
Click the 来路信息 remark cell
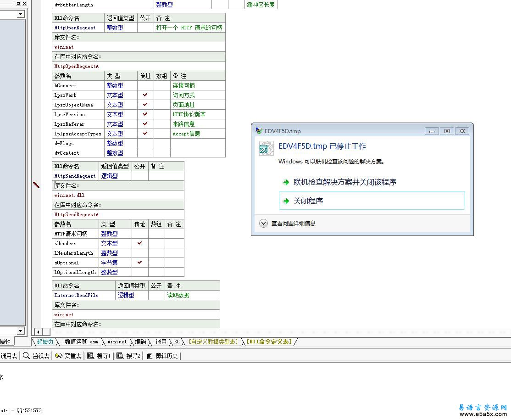coord(198,124)
